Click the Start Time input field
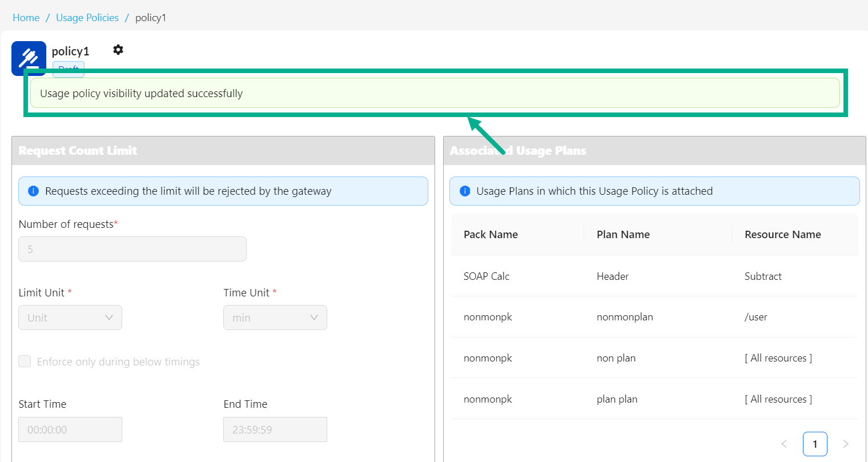This screenshot has height=462, width=868. [x=70, y=429]
